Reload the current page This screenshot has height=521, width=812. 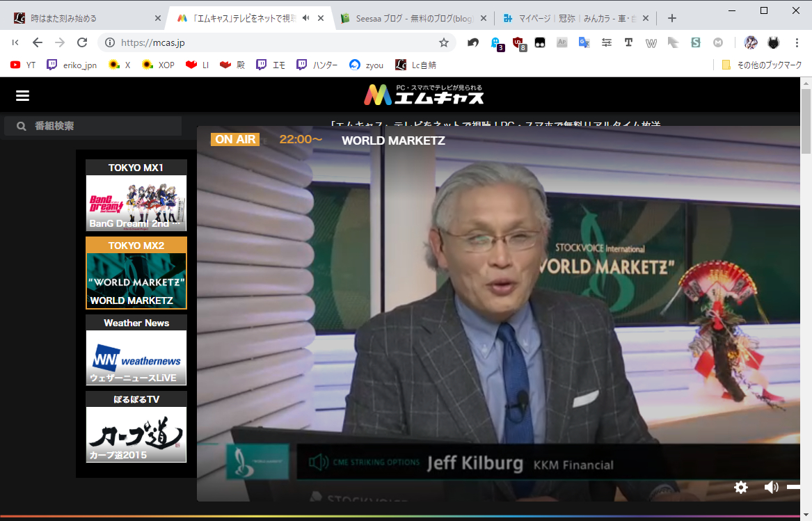point(82,42)
